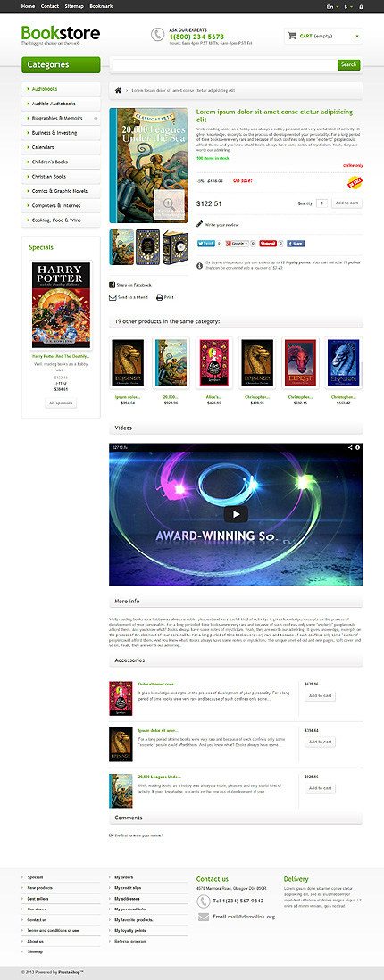Share on Facebook icon link

coord(112,285)
